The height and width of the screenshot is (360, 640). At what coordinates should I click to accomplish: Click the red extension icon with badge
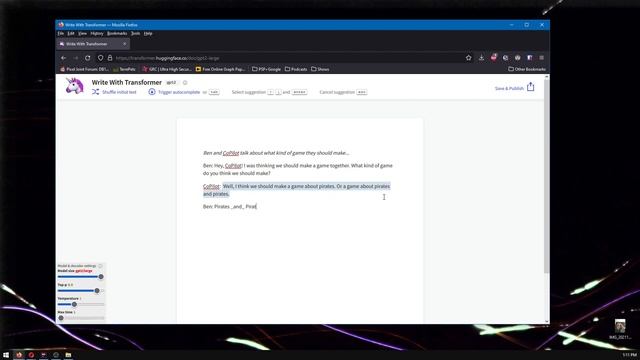(x=493, y=58)
